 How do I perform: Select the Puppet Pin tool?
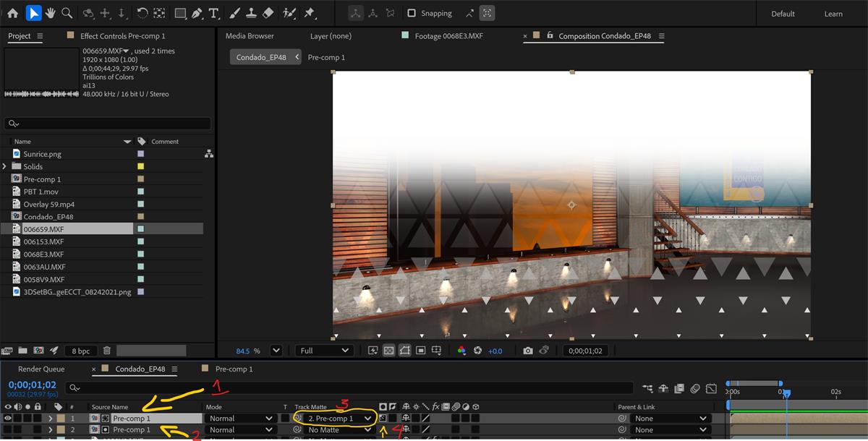pos(310,13)
